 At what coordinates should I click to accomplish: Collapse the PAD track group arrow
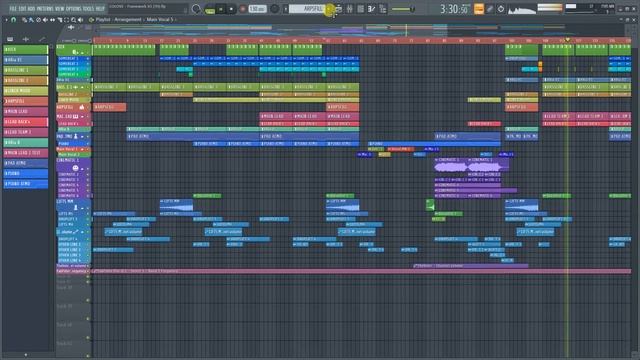82,137
